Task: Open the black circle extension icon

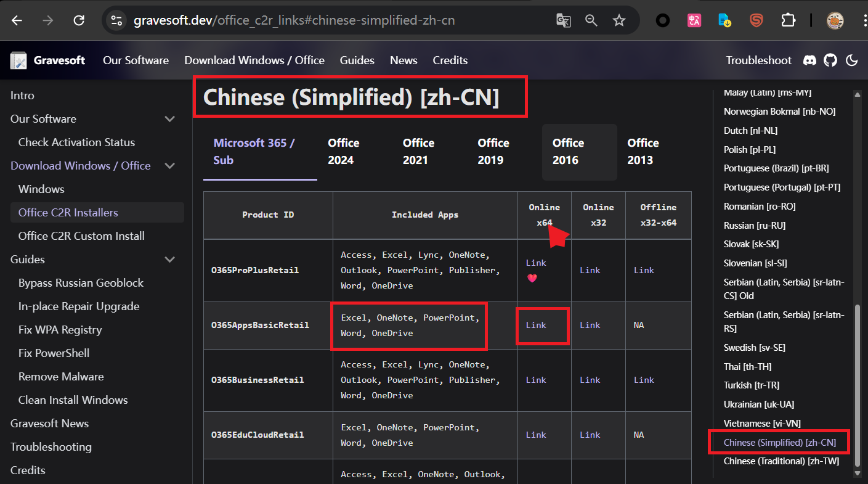Action: [663, 20]
